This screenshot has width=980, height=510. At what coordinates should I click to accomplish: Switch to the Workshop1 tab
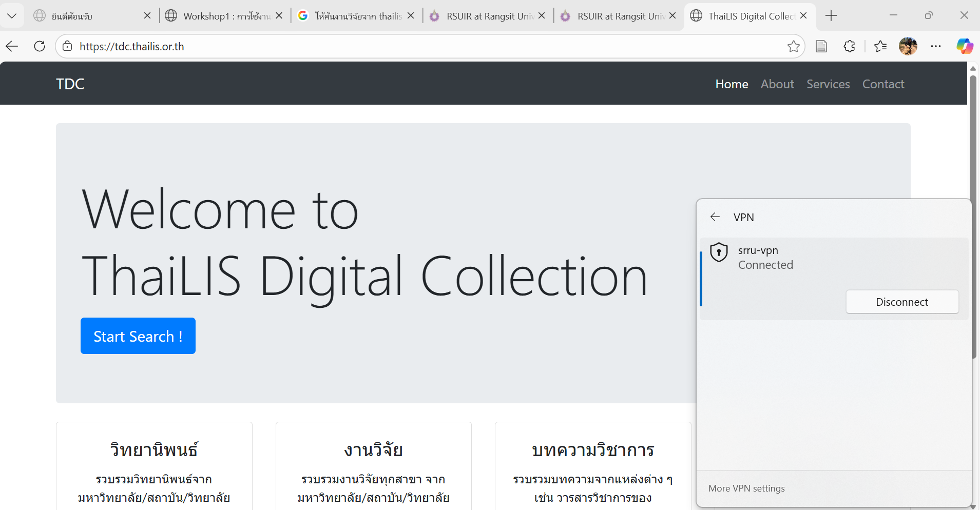click(x=226, y=16)
